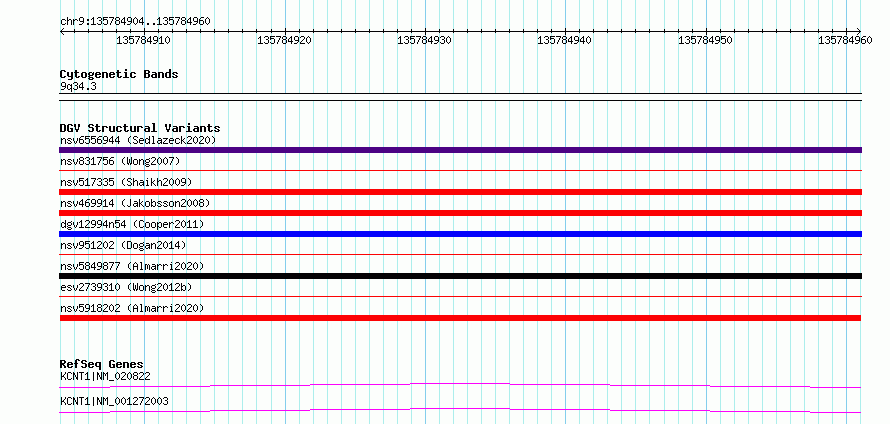Open variant nsv469914 (Jakobsson2008) label

click(x=135, y=203)
